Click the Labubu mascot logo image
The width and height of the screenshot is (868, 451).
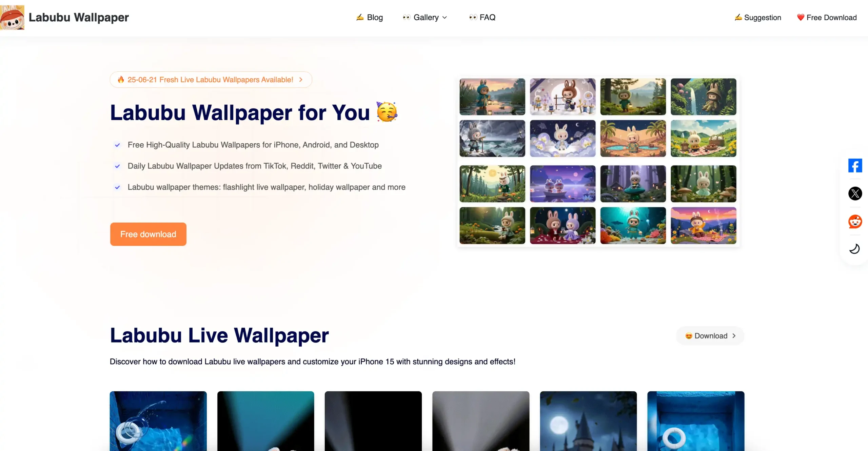pos(12,17)
